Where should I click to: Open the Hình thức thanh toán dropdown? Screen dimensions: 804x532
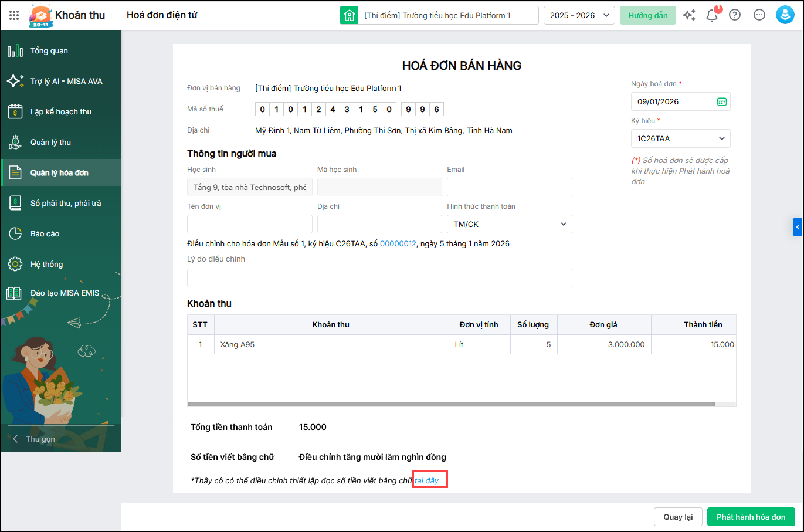pyautogui.click(x=510, y=224)
